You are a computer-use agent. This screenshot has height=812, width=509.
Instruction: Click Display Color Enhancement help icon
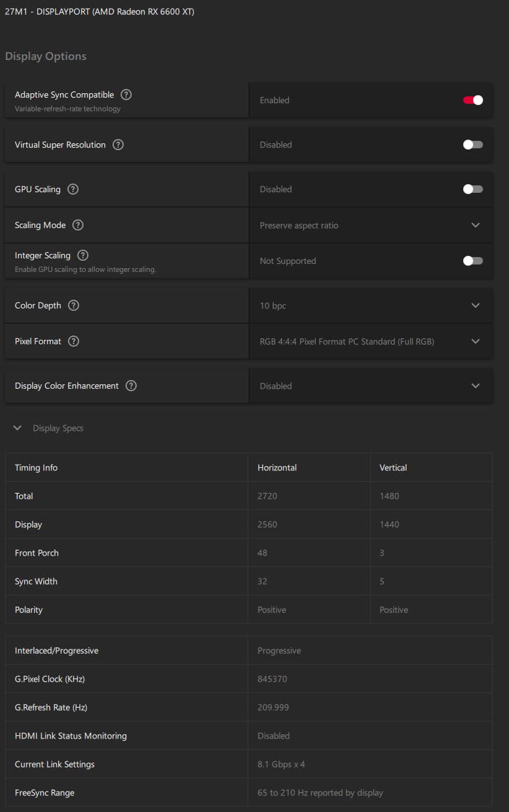point(131,386)
